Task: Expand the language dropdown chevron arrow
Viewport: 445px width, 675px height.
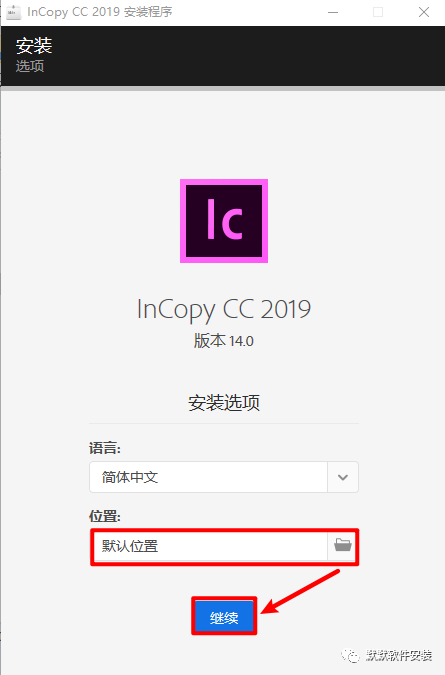Action: point(343,477)
